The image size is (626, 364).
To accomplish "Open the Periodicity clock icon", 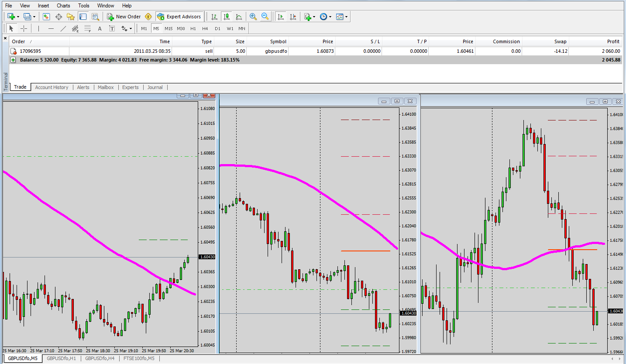I will (x=323, y=17).
